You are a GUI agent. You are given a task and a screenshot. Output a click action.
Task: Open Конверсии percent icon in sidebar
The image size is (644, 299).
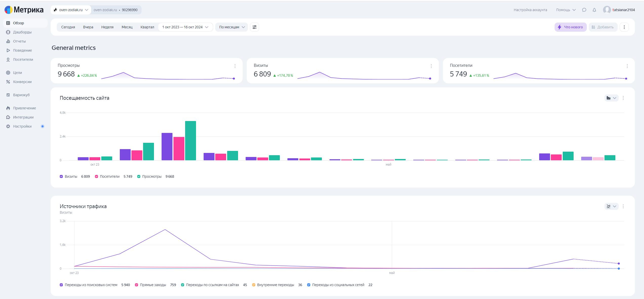click(x=8, y=82)
